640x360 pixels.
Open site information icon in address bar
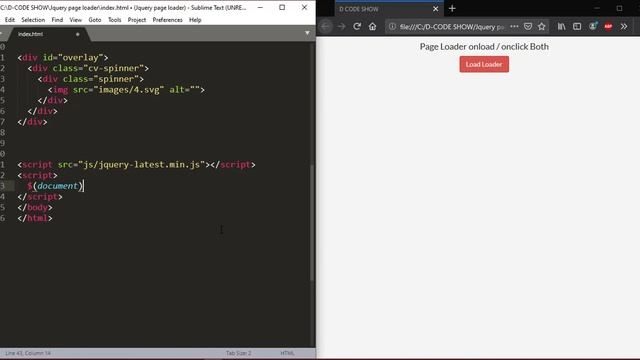(x=392, y=27)
